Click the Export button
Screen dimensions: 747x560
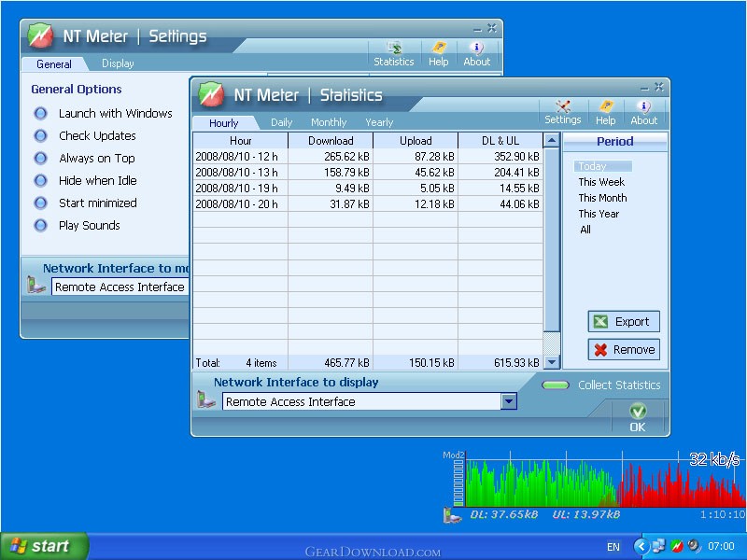(624, 321)
